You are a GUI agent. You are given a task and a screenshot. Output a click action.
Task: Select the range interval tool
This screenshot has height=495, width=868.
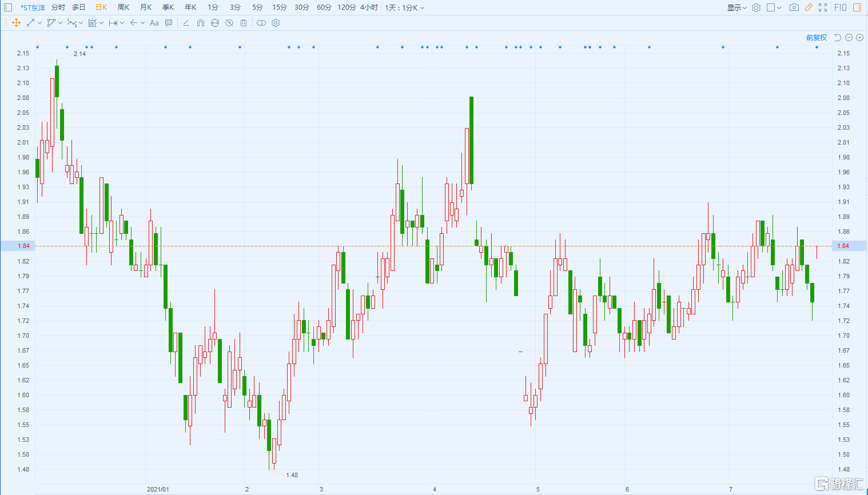(x=113, y=23)
